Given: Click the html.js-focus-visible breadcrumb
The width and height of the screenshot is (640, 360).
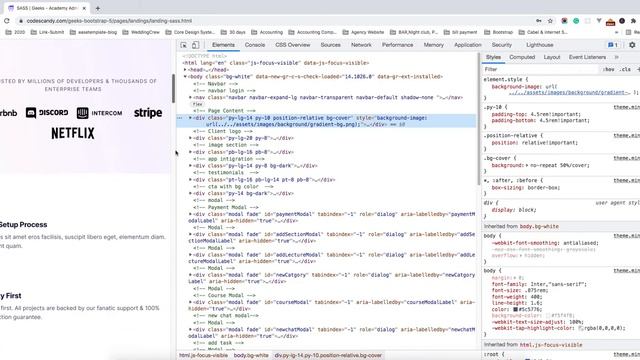Looking at the screenshot, I should coord(203,356).
